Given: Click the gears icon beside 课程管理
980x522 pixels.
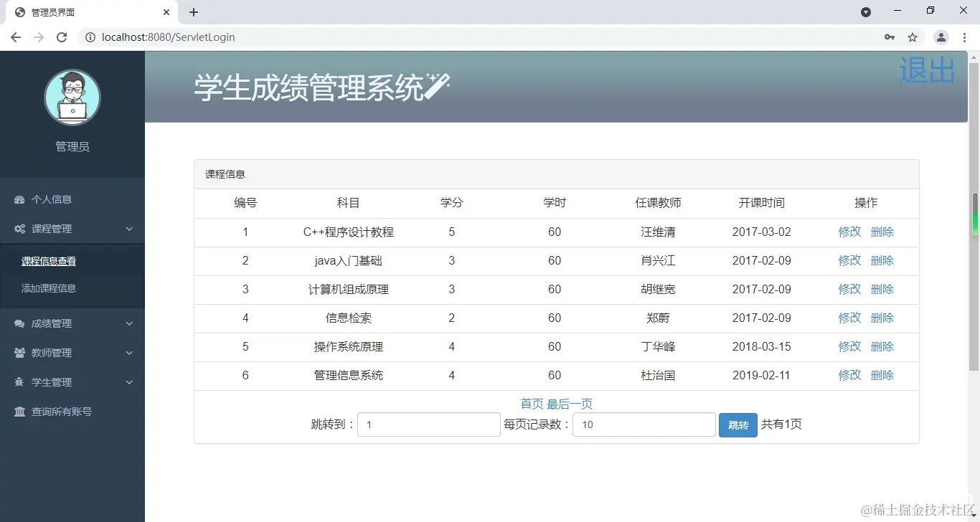Looking at the screenshot, I should (x=19, y=229).
